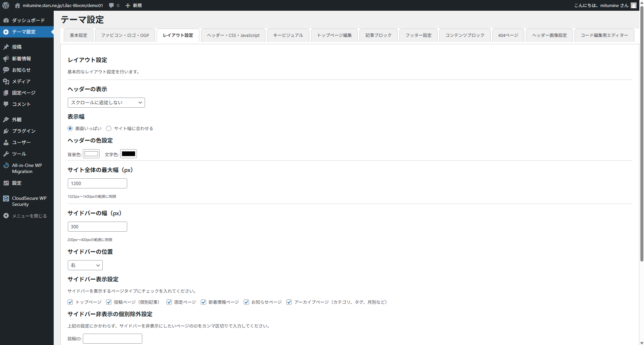This screenshot has height=345, width=644.
Task: Open the プラグイン sidebar icon
Action: (6, 131)
